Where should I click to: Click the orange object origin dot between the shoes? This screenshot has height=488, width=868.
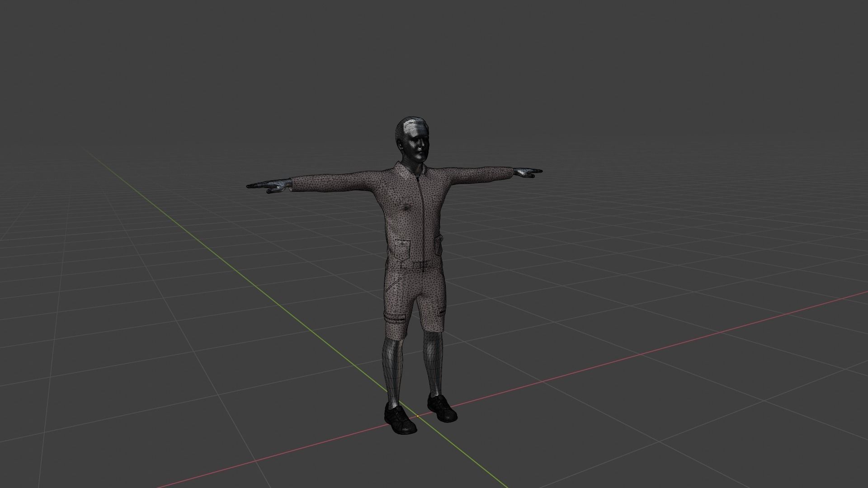[417, 416]
